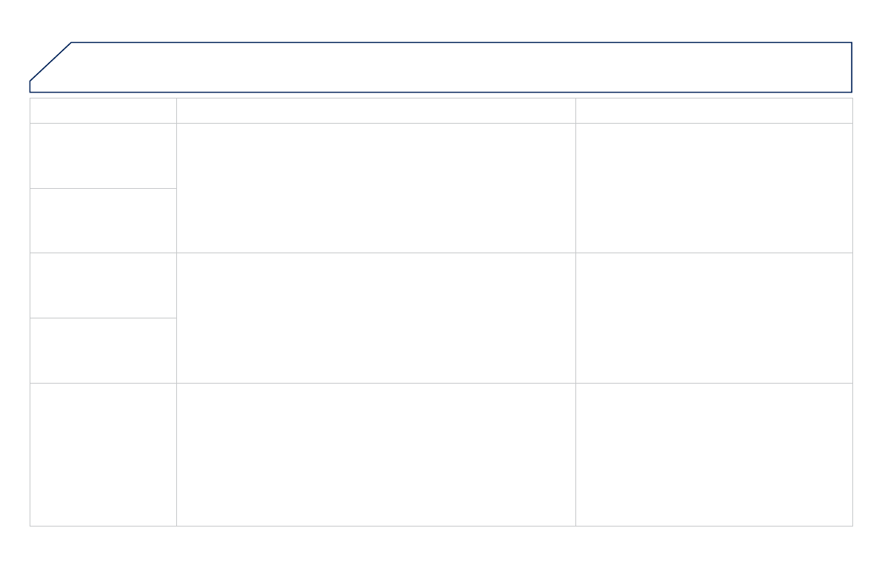Click the tall last cell of narrow column
Screen dimensions: 882x588
tap(103, 455)
